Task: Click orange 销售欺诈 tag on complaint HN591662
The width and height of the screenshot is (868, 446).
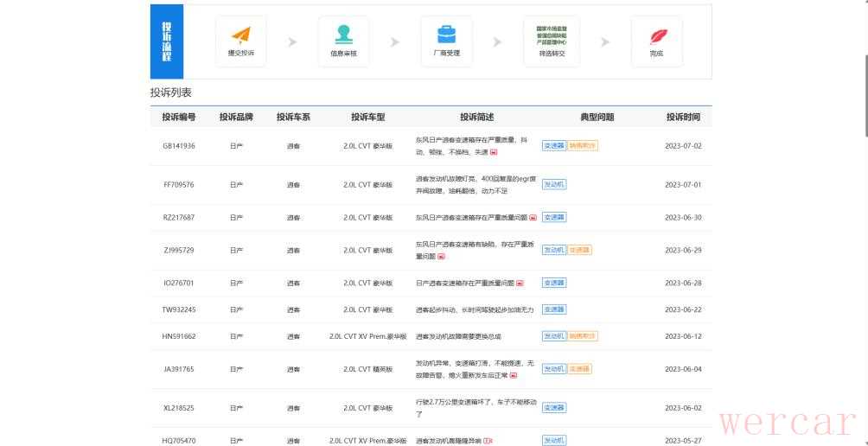Action: point(583,336)
